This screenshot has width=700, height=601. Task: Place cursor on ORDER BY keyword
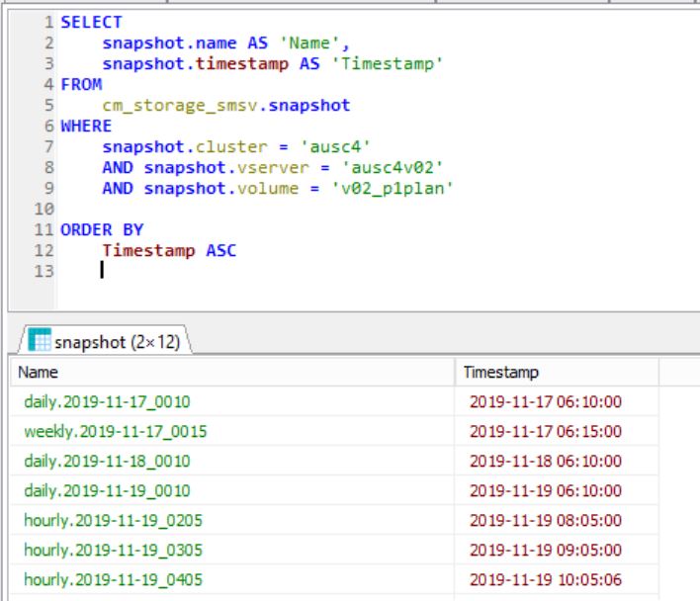point(102,229)
